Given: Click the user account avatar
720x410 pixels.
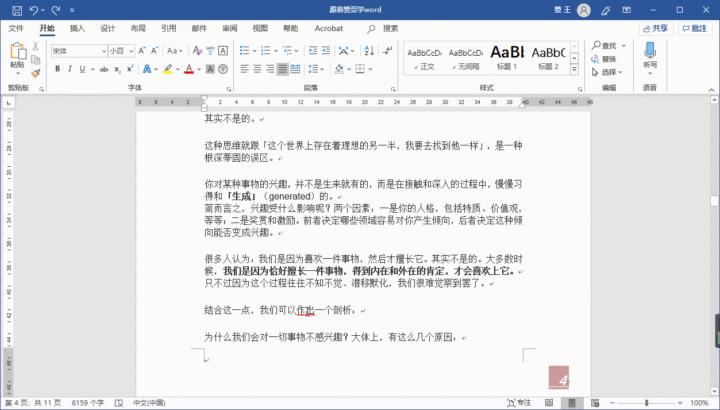Looking at the screenshot, I should click(584, 10).
